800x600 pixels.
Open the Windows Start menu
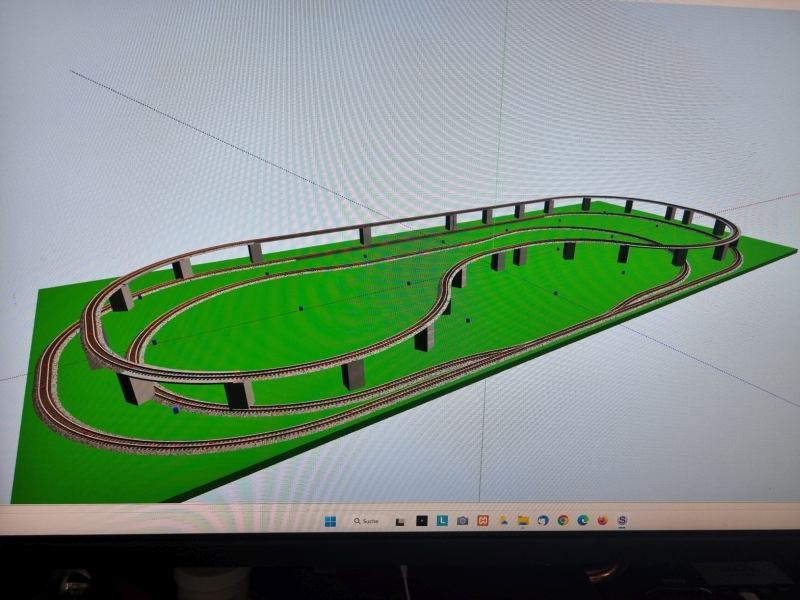coord(329,521)
